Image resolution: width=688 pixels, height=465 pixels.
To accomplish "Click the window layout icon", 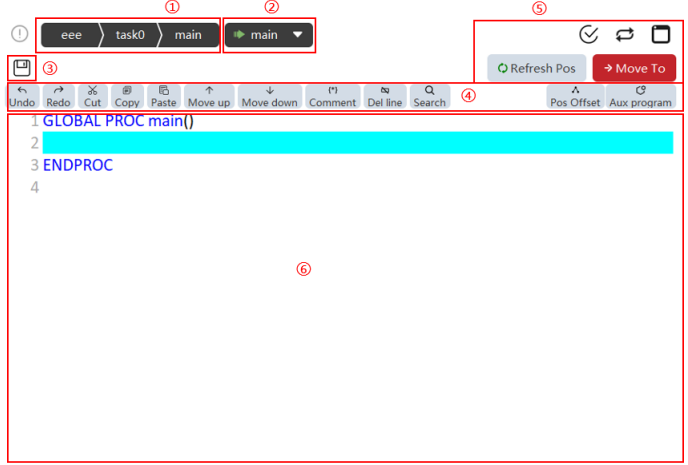I will click(661, 35).
